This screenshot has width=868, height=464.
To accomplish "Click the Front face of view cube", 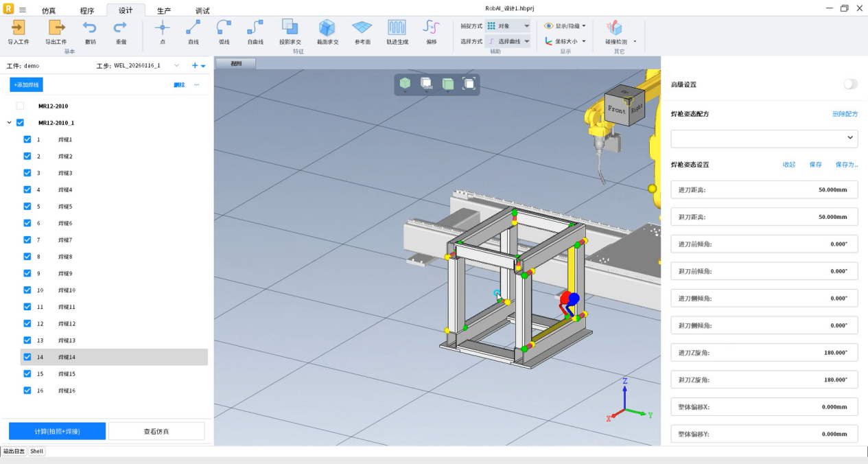I will [616, 110].
